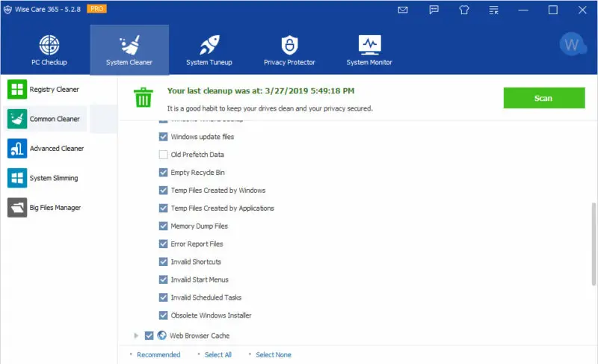Expand the Web Browser Cache group
The image size is (598, 364).
tap(136, 336)
